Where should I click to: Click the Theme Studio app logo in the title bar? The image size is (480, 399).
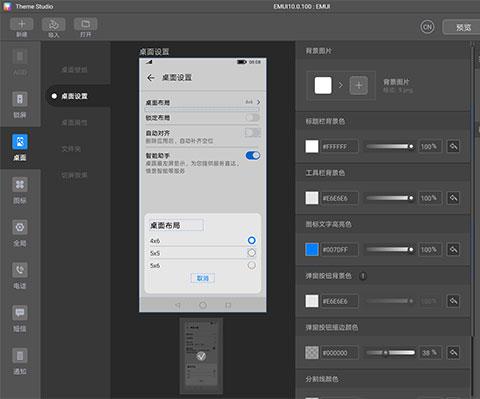pyautogui.click(x=7, y=6)
